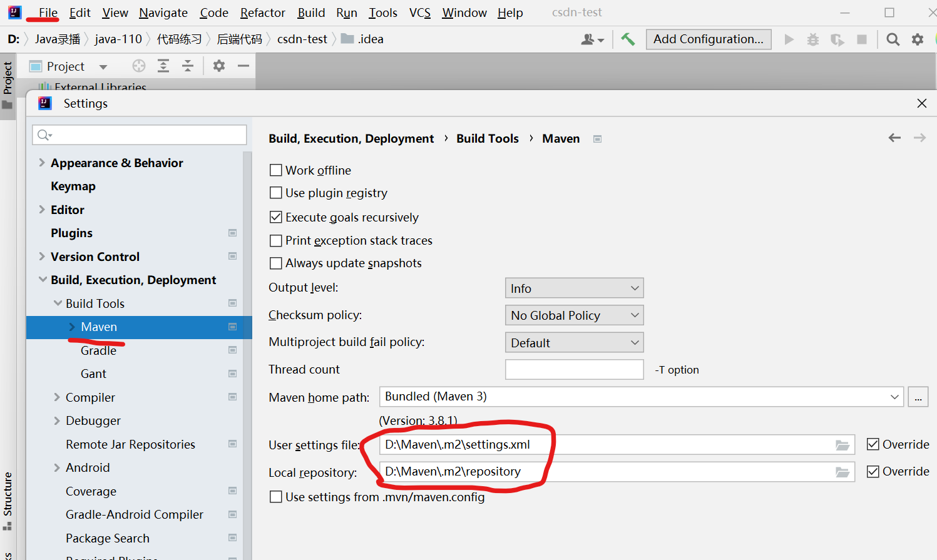Click Run with Coverage icon
This screenshot has height=560, width=937.
(837, 39)
